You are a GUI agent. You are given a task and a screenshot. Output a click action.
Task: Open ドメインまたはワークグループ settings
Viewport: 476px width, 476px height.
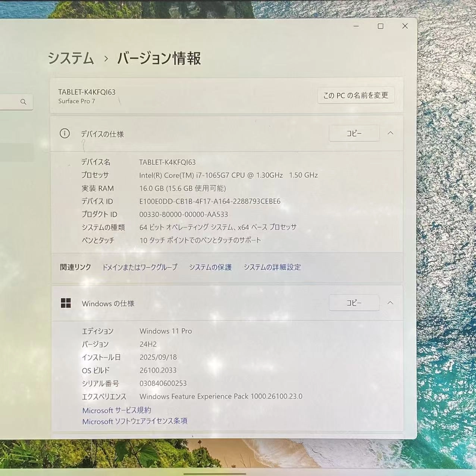tap(140, 267)
